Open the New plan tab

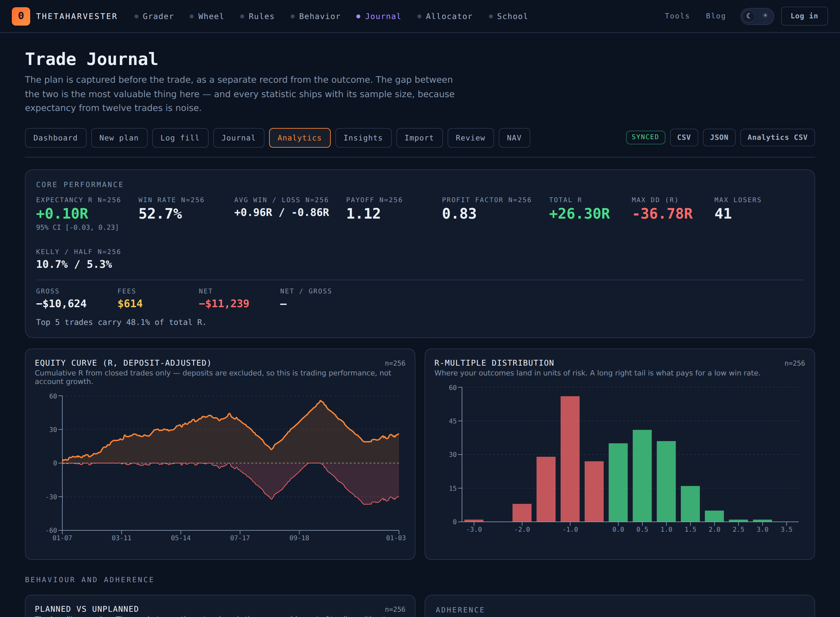pyautogui.click(x=119, y=138)
